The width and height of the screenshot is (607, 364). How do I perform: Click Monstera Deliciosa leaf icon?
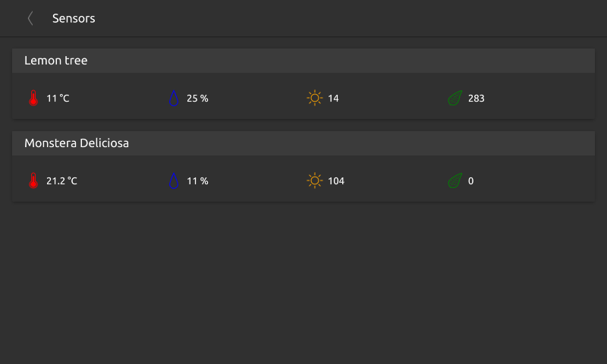454,180
